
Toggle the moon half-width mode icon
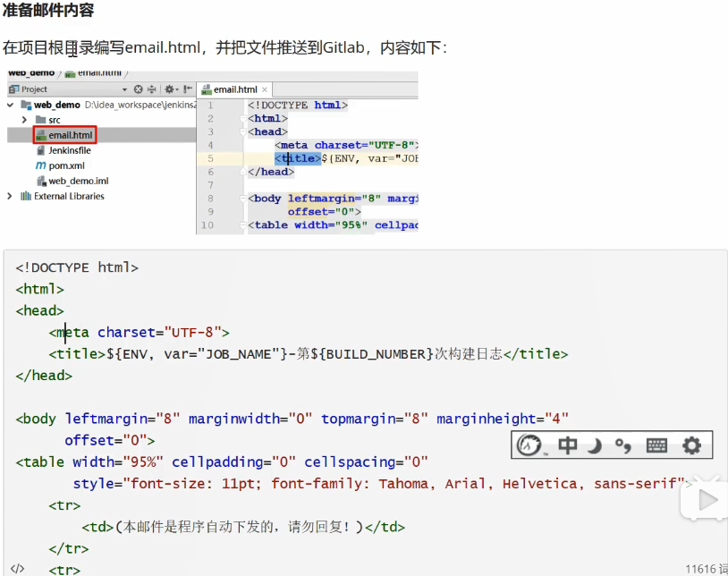click(x=594, y=445)
